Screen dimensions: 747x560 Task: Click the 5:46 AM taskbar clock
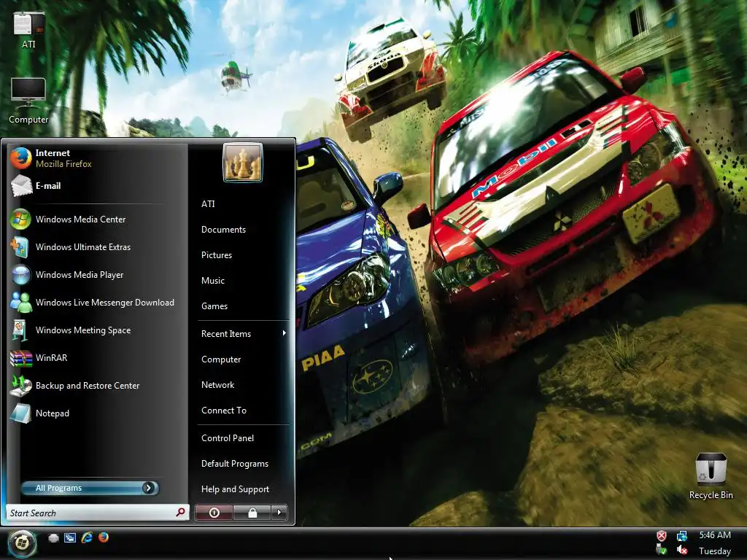pyautogui.click(x=715, y=535)
